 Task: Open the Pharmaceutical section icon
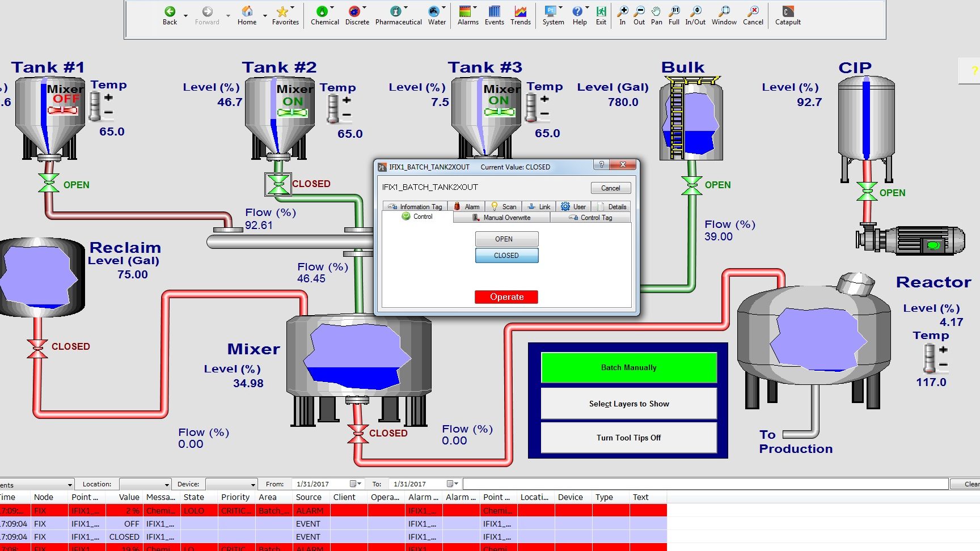396,12
